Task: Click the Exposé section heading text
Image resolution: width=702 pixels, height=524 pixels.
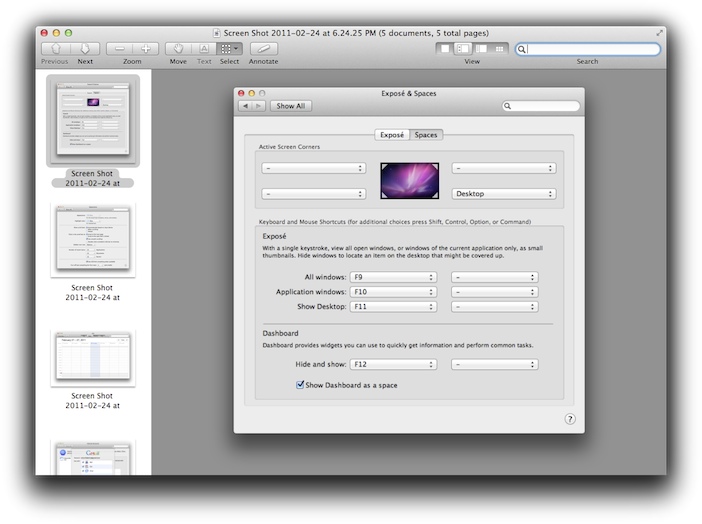Action: [274, 236]
